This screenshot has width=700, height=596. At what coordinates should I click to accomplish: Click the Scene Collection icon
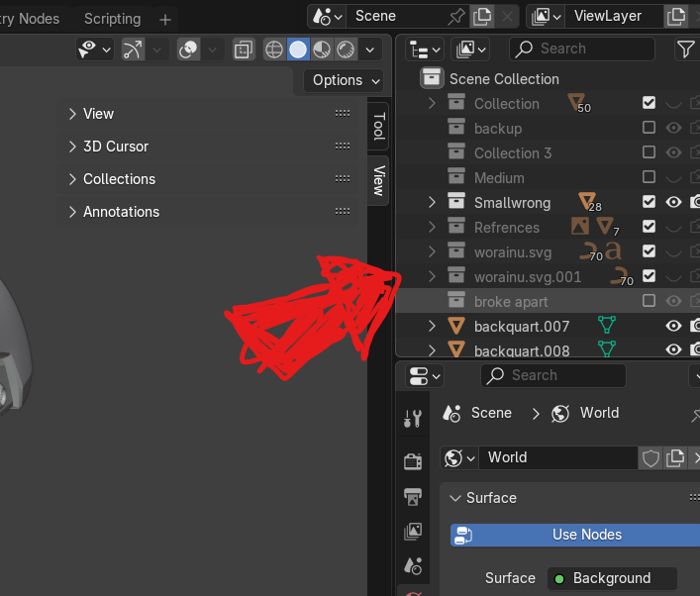tap(432, 78)
